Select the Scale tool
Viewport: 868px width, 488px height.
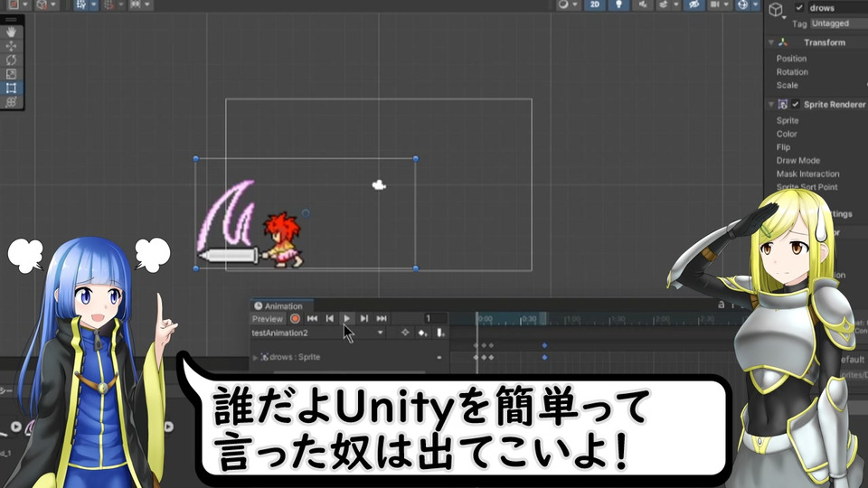coord(11,74)
